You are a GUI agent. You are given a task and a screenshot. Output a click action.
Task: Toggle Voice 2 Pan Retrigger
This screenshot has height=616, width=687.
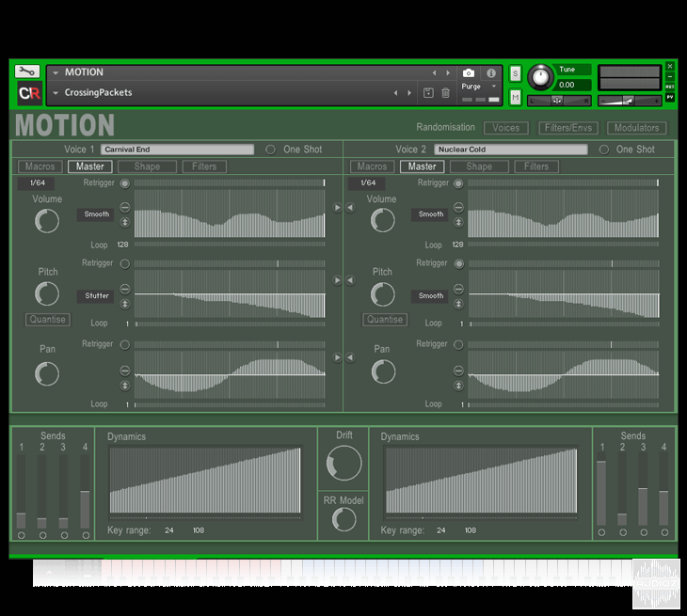point(458,345)
